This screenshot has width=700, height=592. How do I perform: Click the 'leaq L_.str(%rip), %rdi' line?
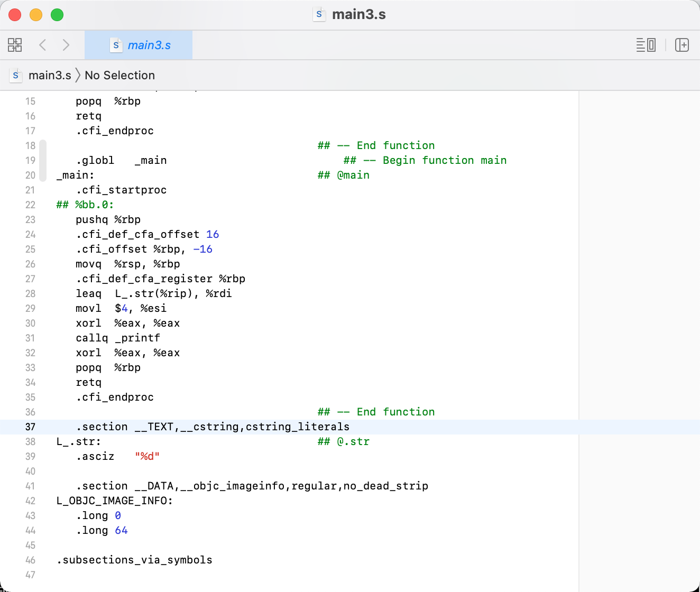point(154,293)
